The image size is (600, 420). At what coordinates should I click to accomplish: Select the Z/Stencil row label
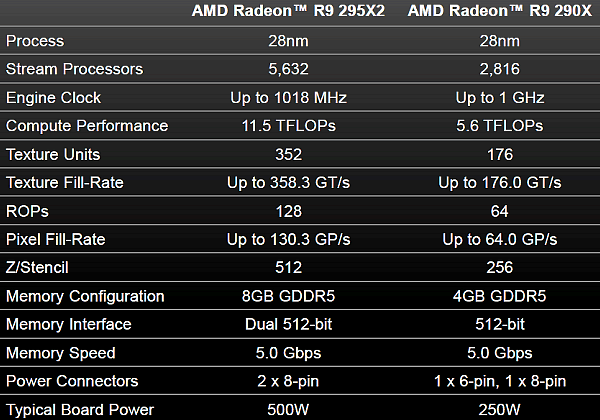tap(39, 268)
